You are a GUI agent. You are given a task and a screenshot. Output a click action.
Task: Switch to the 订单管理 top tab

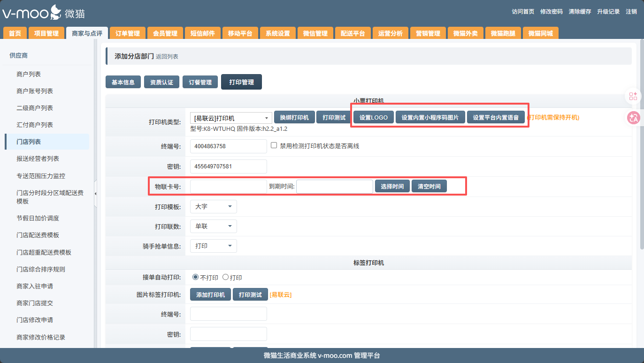(x=128, y=33)
